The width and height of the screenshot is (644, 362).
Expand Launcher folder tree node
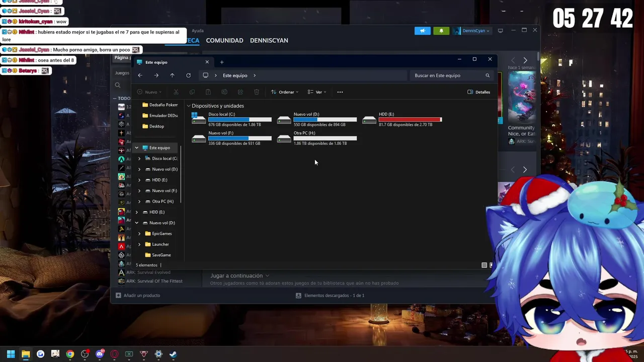pos(139,244)
